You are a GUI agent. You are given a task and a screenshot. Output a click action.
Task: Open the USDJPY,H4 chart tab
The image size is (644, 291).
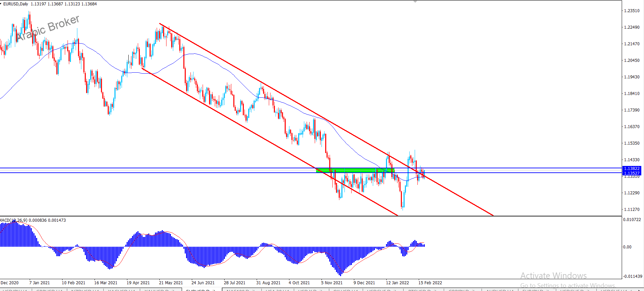pos(15,290)
